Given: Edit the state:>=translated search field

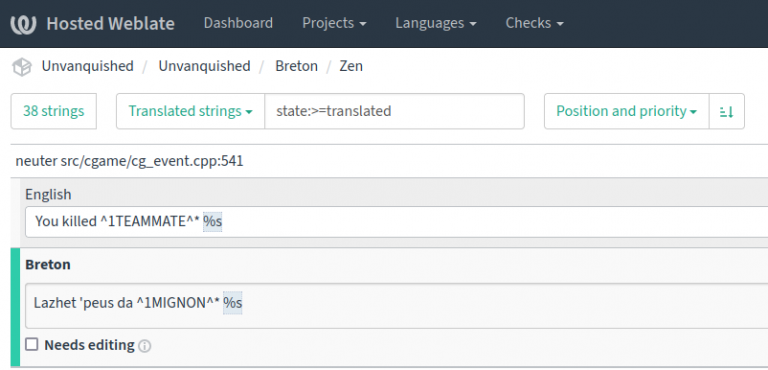Looking at the screenshot, I should click(394, 111).
